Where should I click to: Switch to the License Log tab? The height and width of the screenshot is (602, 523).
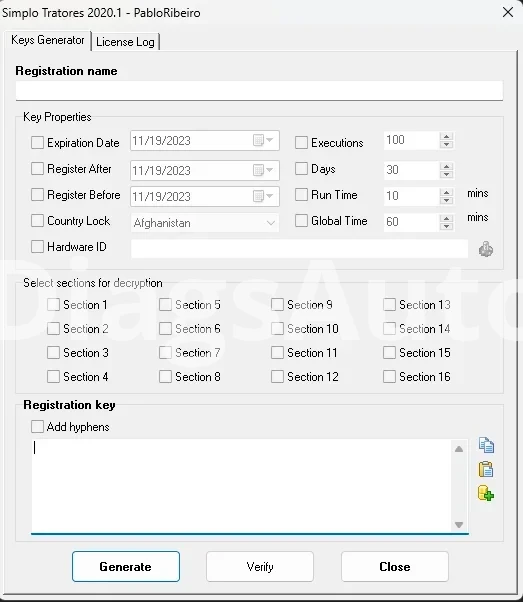pos(125,41)
